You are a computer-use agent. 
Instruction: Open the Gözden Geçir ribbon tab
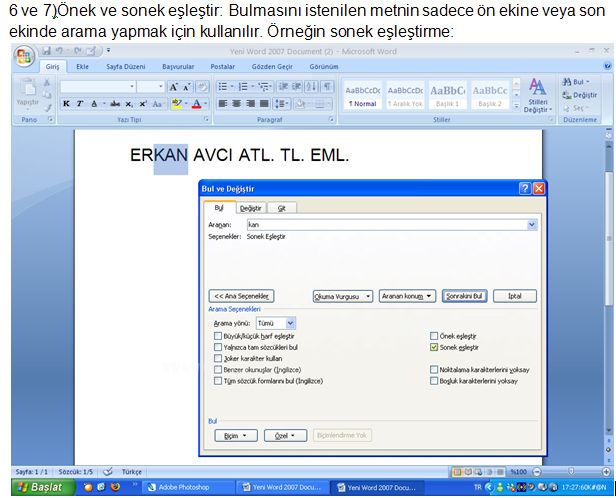click(x=272, y=67)
